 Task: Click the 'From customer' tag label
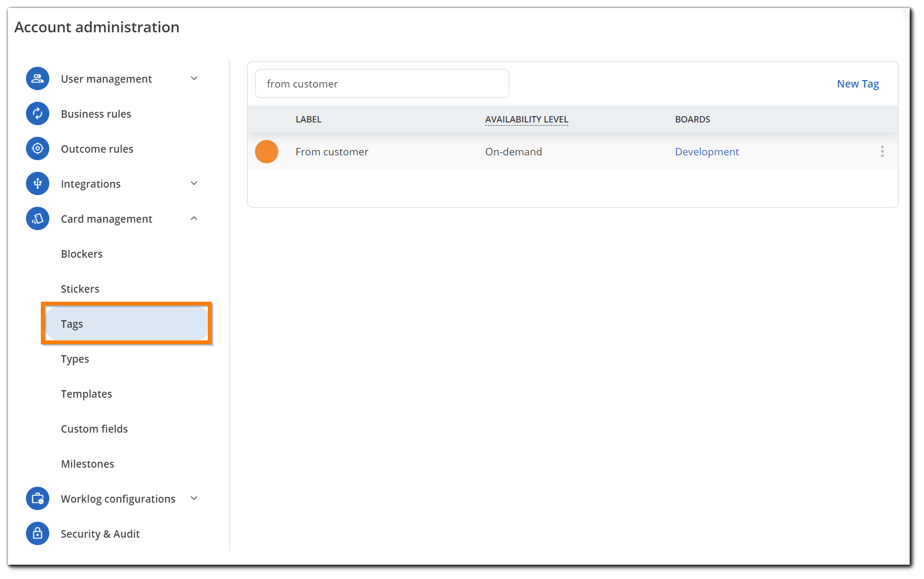[x=332, y=152]
